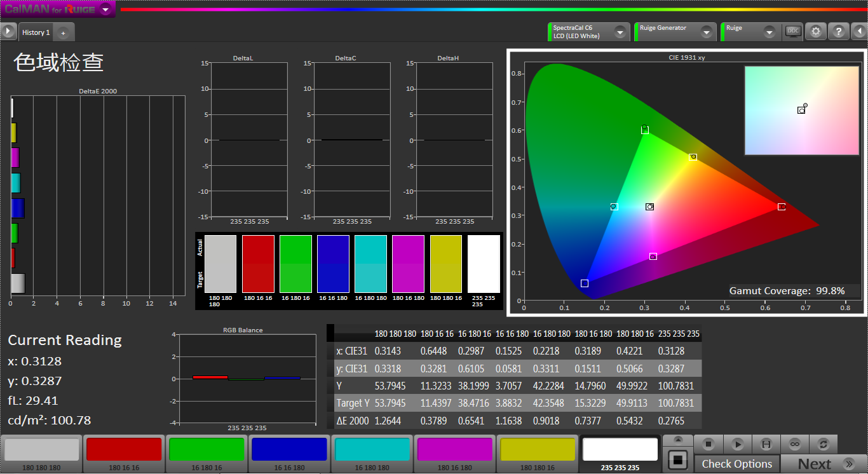868x474 pixels.
Task: Click the refresh arrows icon
Action: tap(824, 444)
